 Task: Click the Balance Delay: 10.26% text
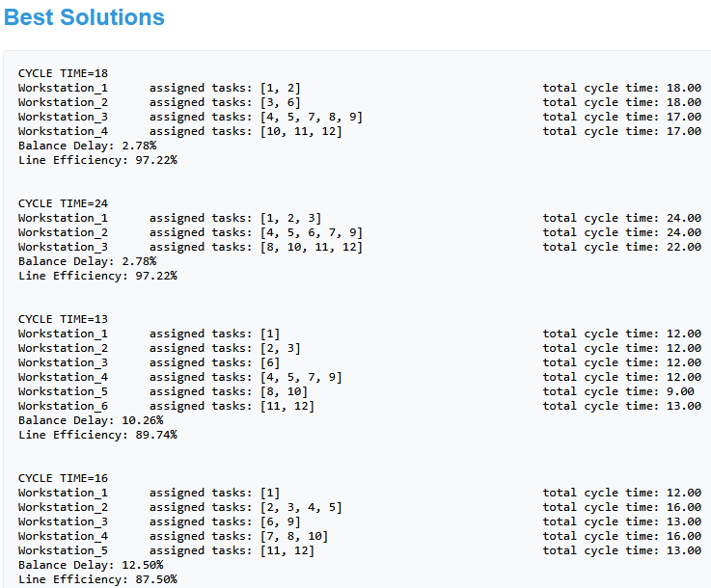[91, 420]
